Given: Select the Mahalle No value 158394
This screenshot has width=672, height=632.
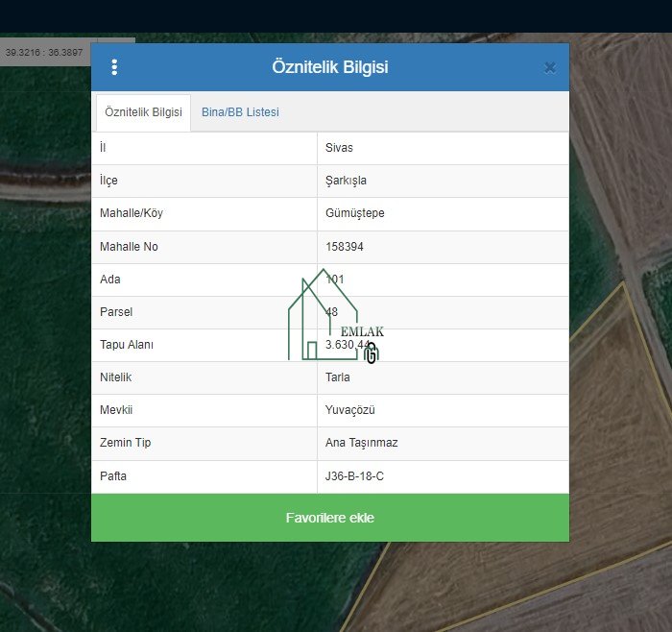Looking at the screenshot, I should (x=345, y=247).
